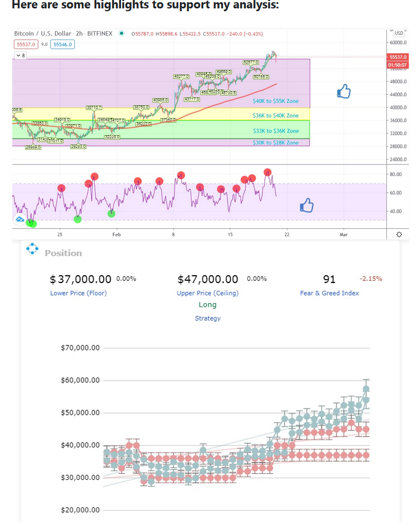Image resolution: width=420 pixels, height=523 pixels.
Task: Click the $47,000.00 ceiling price value
Action: pyautogui.click(x=208, y=279)
